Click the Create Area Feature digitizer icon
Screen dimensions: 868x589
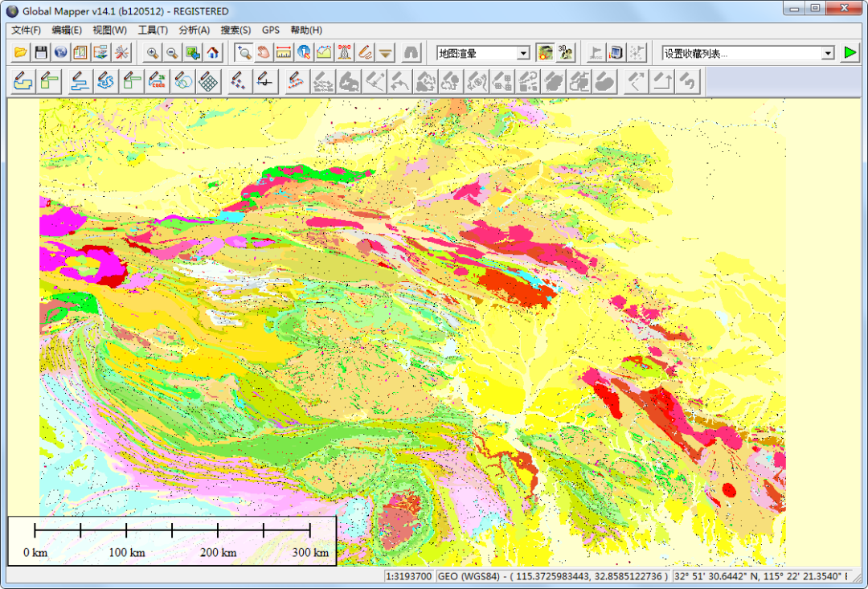24,81
